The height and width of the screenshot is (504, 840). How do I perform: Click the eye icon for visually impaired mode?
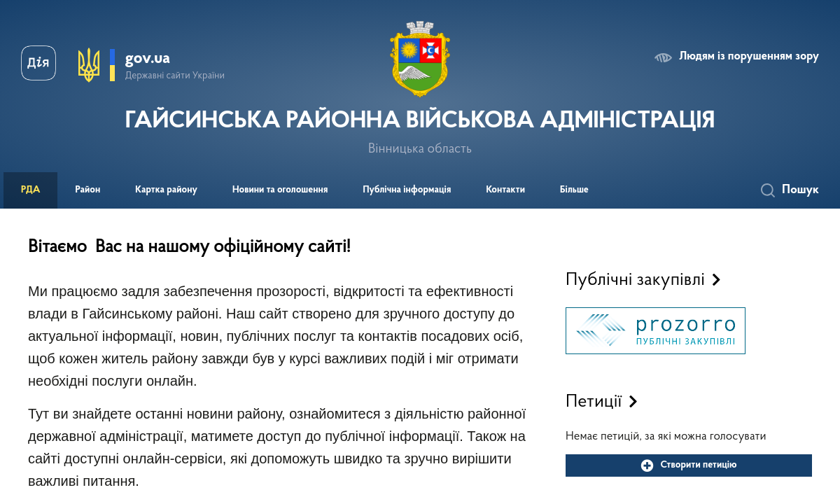[x=663, y=57]
